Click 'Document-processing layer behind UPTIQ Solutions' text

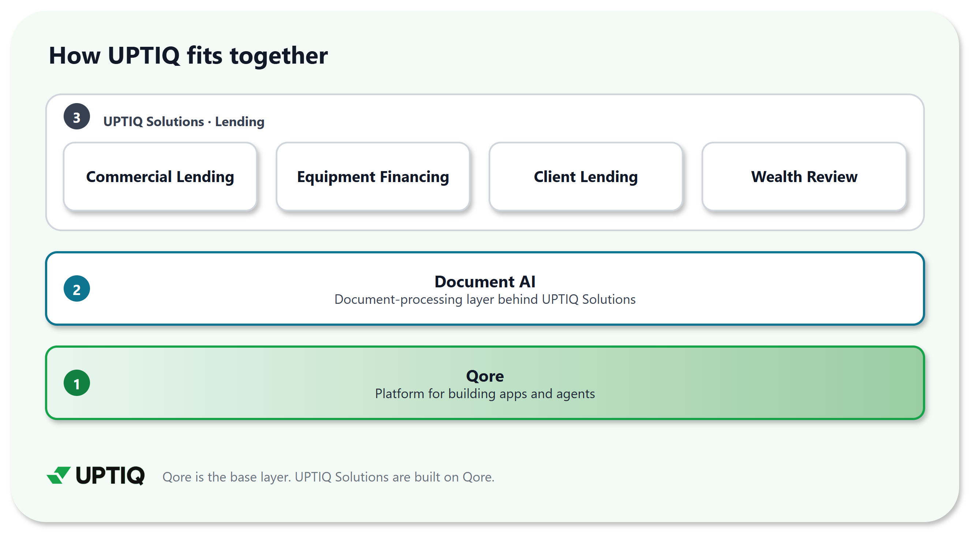[485, 299]
